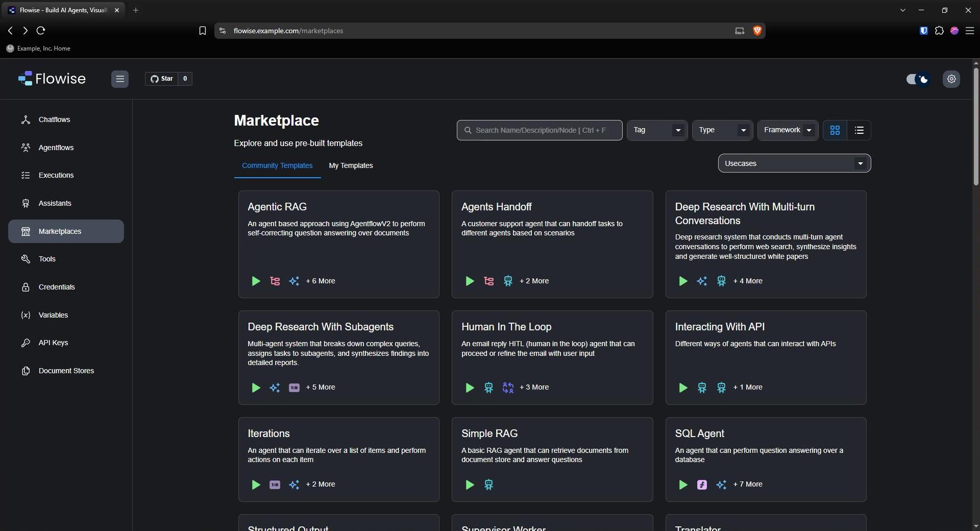980x531 pixels.
Task: Click '+ 5 More' on Deep Research Subagents card
Action: pyautogui.click(x=321, y=387)
